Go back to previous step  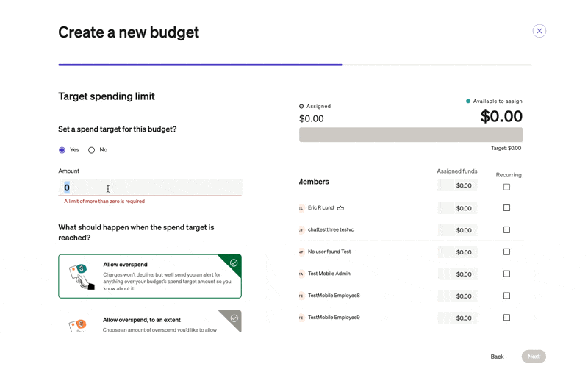[x=497, y=357]
